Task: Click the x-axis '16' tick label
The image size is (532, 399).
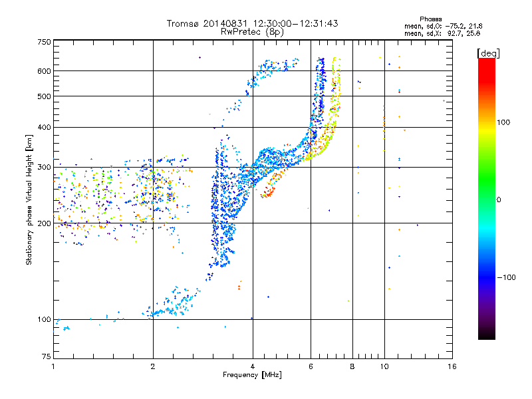Action: tap(452, 366)
